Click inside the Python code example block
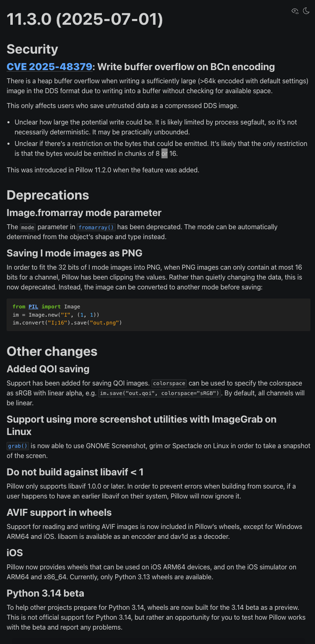This screenshot has width=315, height=644. point(159,315)
